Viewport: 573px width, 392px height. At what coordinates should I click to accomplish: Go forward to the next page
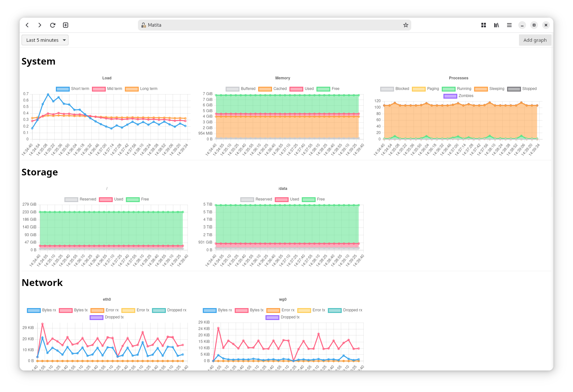(x=40, y=25)
